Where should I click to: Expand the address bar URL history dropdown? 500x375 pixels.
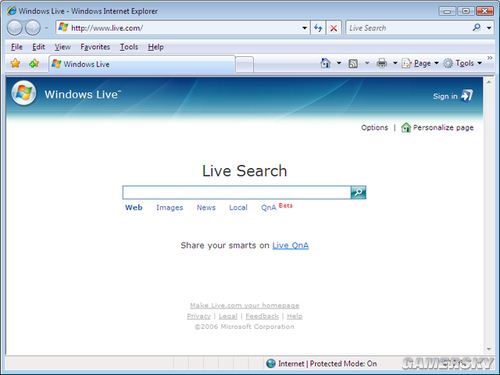pyautogui.click(x=304, y=28)
